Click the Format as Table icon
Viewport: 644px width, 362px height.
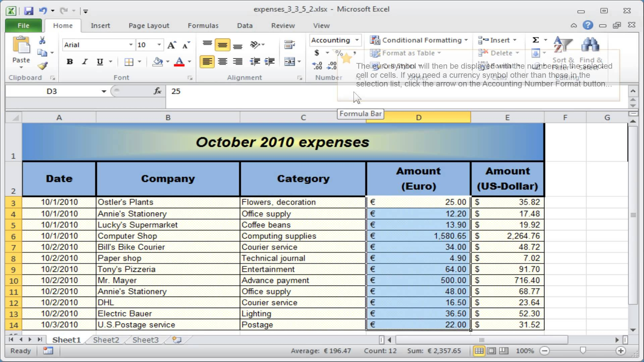[x=375, y=53]
